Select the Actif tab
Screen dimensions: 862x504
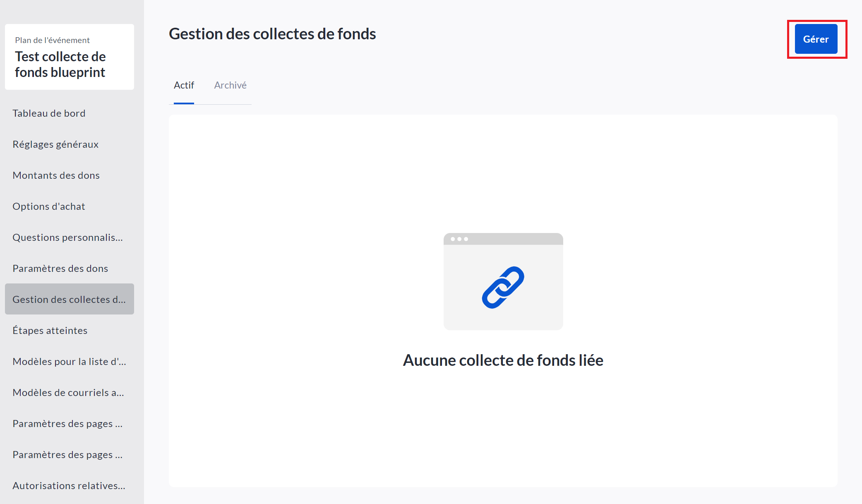click(x=184, y=85)
